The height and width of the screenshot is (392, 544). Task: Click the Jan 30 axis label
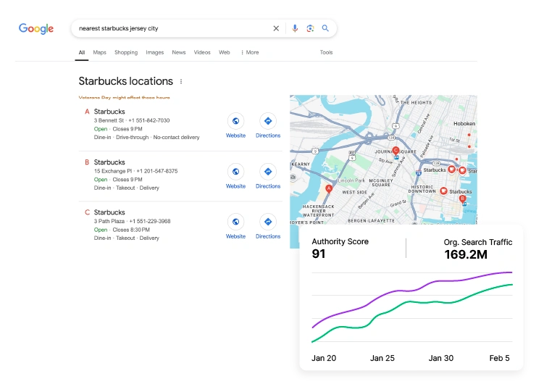[441, 358]
